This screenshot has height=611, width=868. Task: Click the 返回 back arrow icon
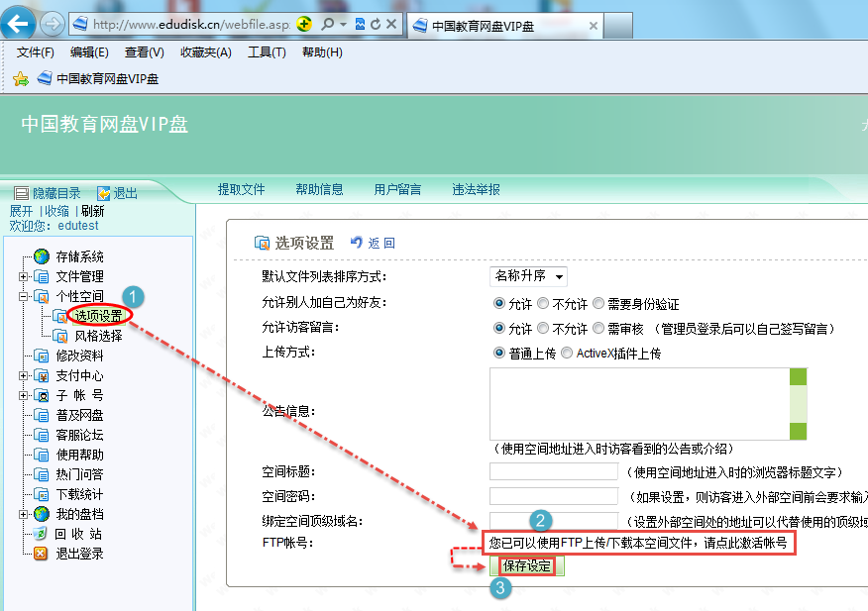pyautogui.click(x=357, y=243)
